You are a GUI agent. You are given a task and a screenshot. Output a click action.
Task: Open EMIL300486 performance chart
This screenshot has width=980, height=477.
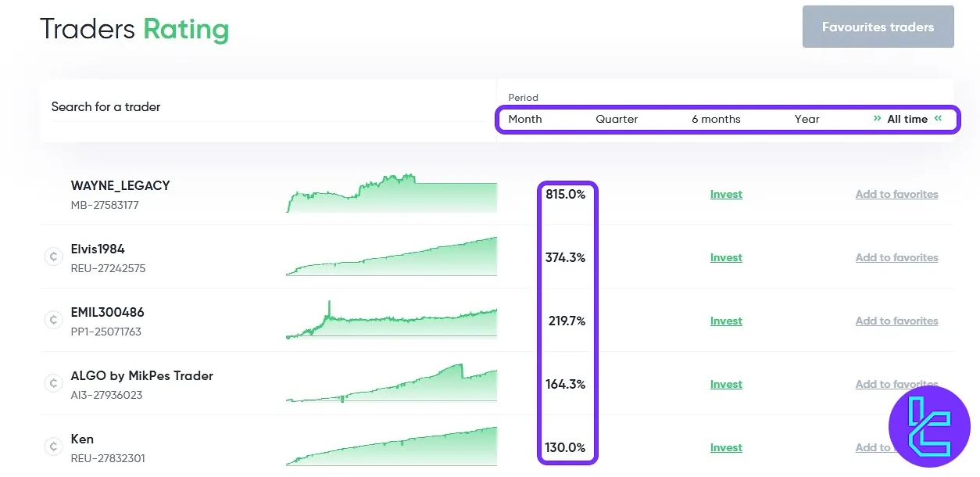392,319
